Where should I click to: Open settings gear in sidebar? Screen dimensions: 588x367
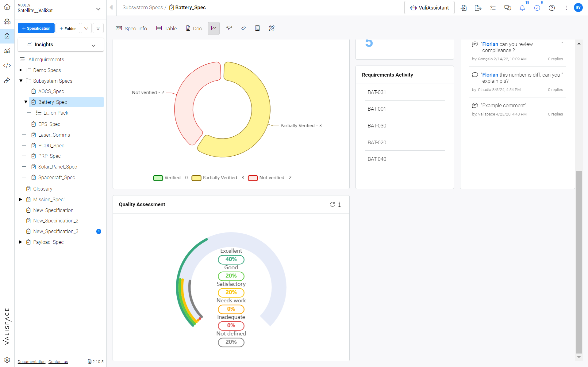point(7,360)
